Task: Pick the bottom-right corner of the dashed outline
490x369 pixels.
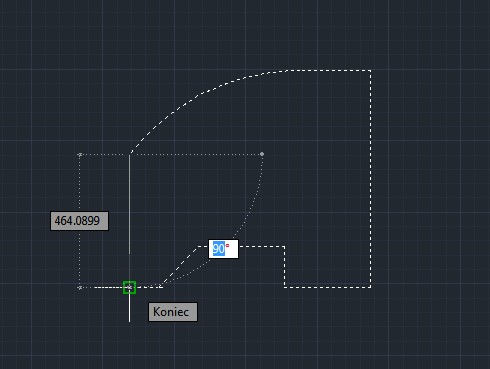Action: point(371,287)
